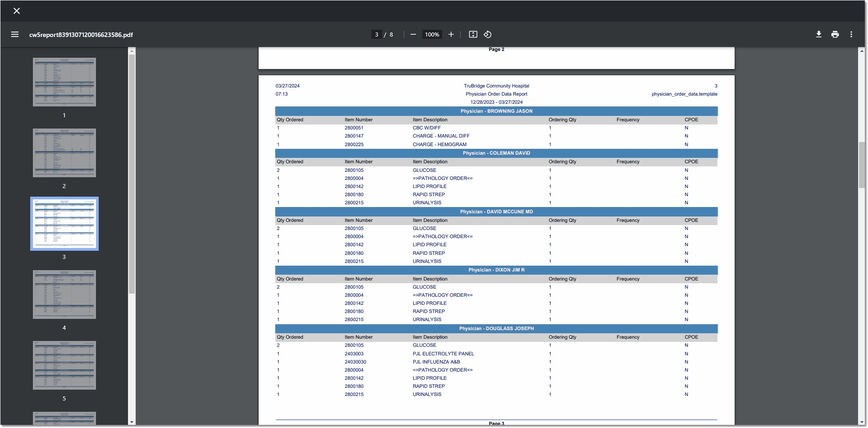Click the Fit to page icon
868x428 pixels.
pos(473,34)
